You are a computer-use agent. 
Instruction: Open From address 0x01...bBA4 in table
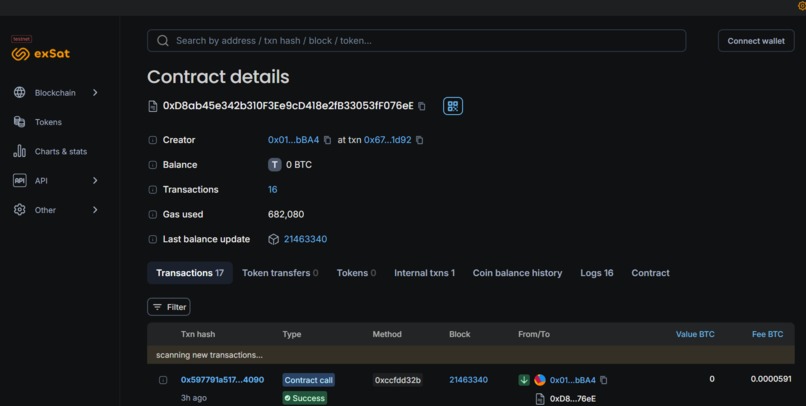click(573, 380)
